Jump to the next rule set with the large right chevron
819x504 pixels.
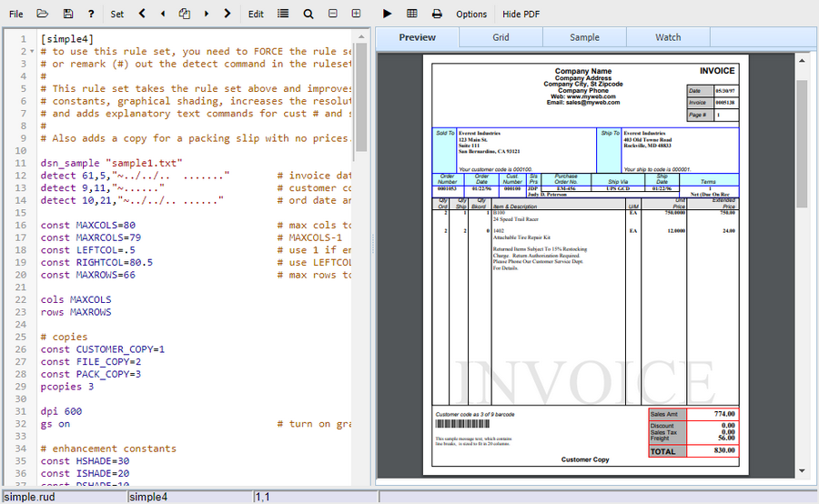pyautogui.click(x=227, y=14)
